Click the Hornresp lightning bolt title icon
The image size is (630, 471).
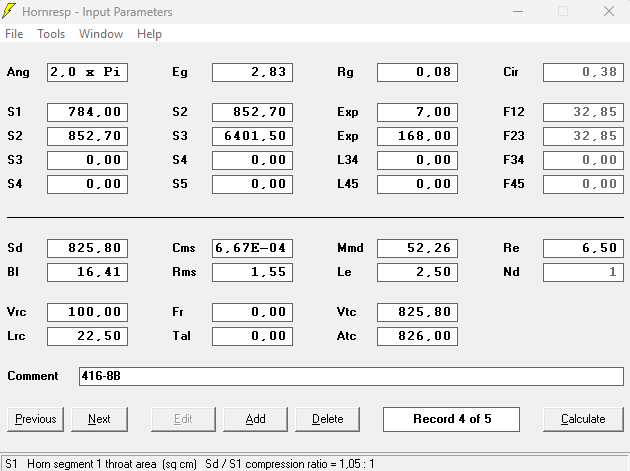pos(9,11)
